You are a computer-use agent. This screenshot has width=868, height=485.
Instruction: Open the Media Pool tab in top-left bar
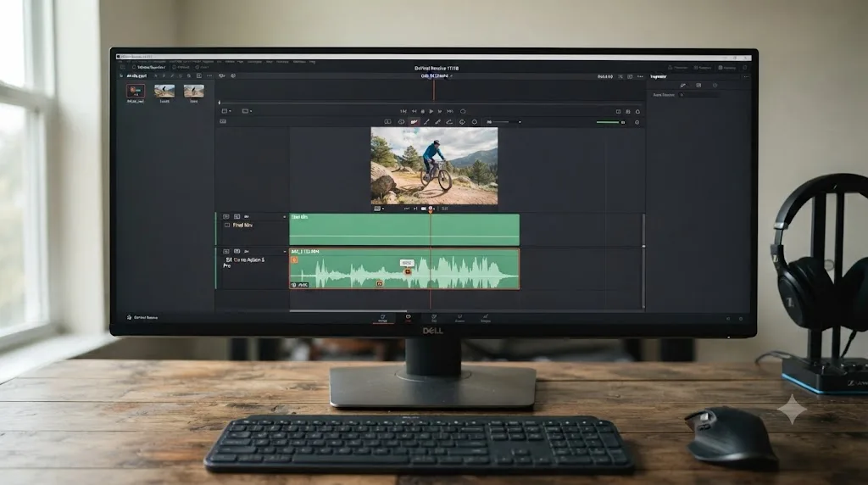pos(148,67)
